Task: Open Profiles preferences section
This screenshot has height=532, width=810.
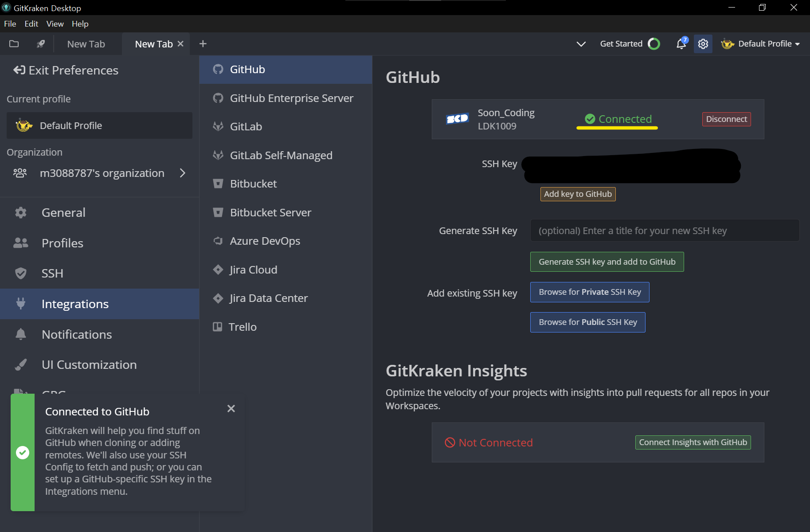Action: (x=99, y=243)
